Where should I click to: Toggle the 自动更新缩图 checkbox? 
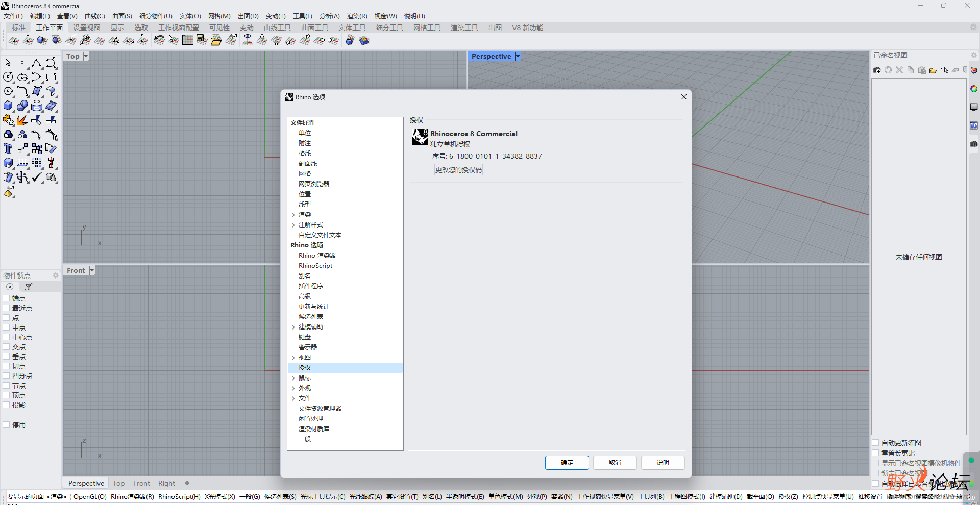coord(875,443)
